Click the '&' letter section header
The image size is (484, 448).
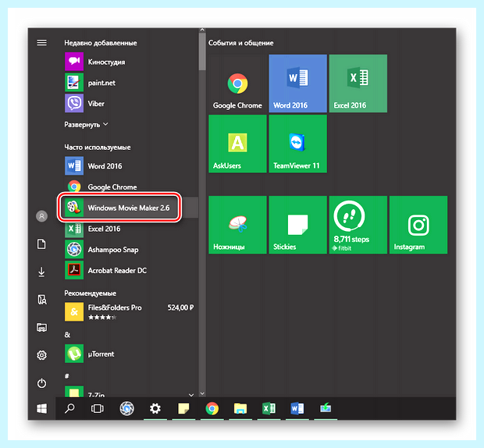click(67, 335)
